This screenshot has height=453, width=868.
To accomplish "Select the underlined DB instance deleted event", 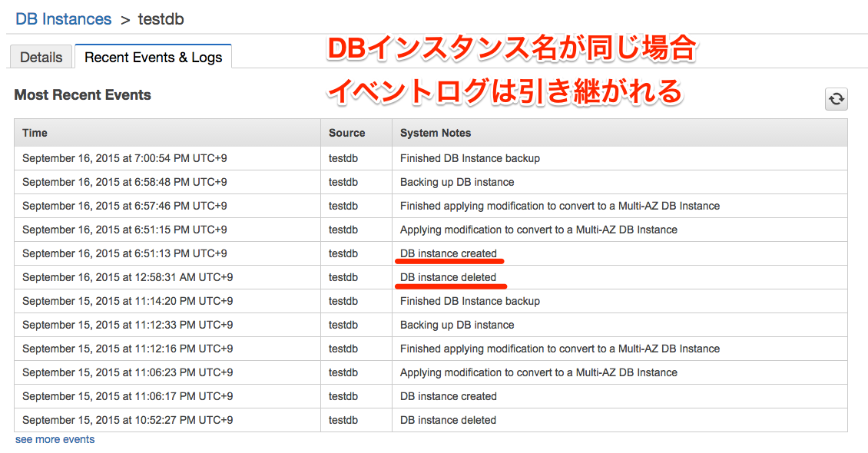I will [x=449, y=276].
